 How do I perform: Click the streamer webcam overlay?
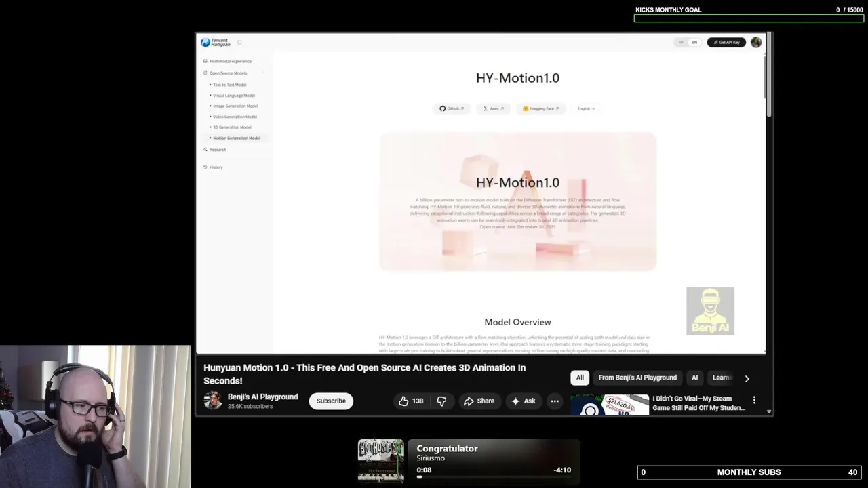(x=96, y=417)
